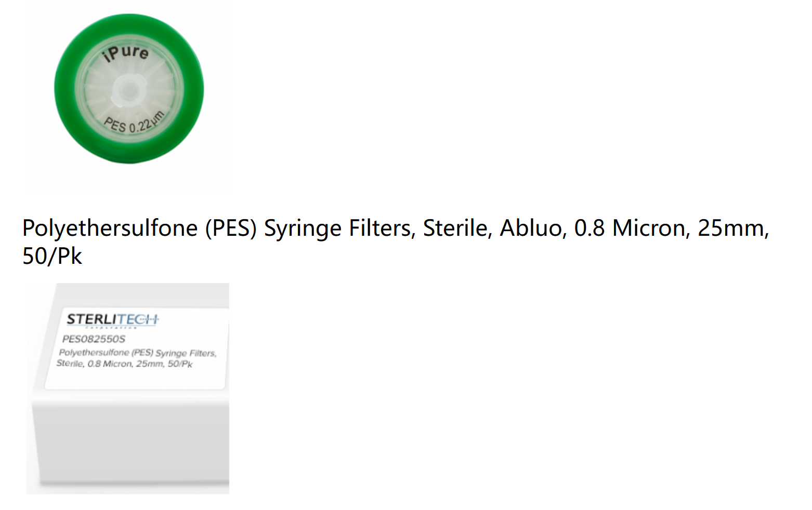812x510 pixels.
Task: Click the word Polyethersulfone in product title
Action: click(110, 229)
